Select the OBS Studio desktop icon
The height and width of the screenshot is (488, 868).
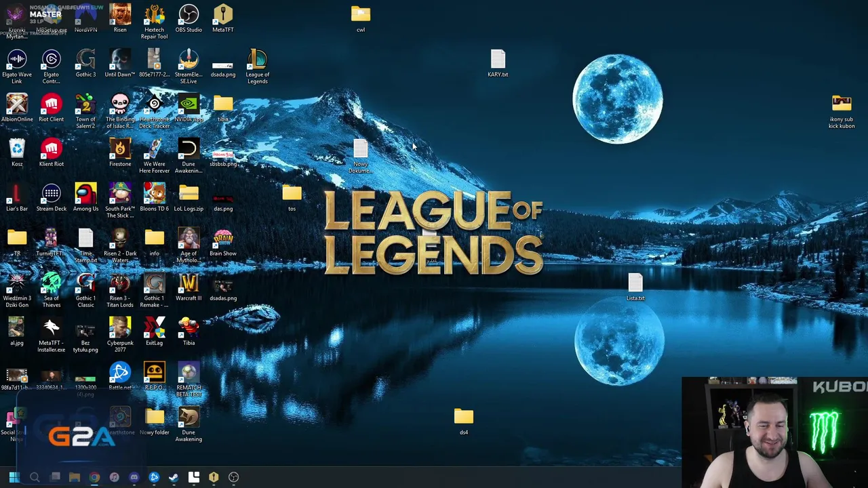189,19
